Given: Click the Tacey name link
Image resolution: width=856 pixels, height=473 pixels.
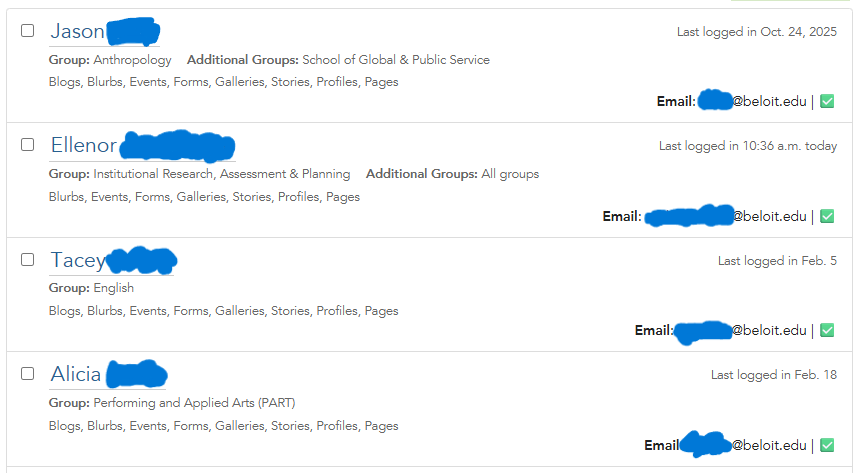Looking at the screenshot, I should 78,261.
